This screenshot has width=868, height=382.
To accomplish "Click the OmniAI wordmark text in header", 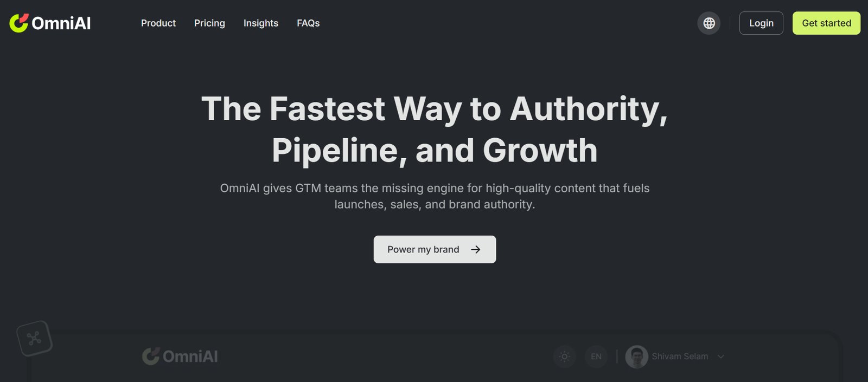I will point(61,23).
